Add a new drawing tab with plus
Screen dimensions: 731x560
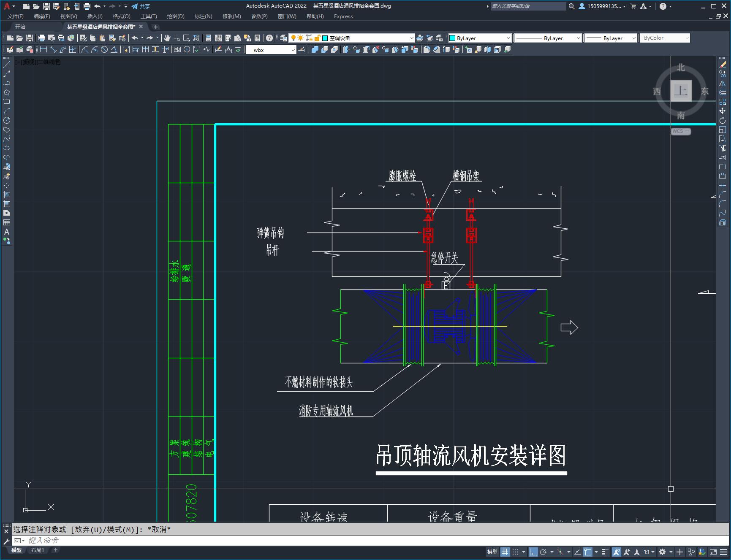[x=155, y=27]
